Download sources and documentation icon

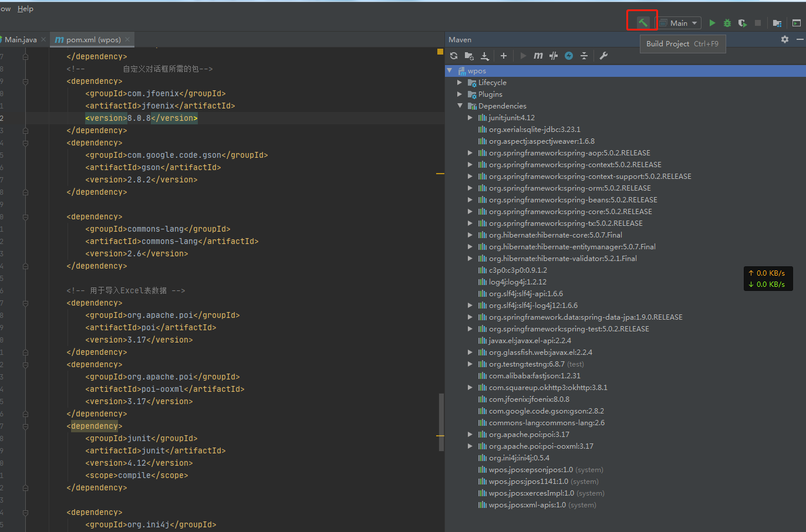485,56
